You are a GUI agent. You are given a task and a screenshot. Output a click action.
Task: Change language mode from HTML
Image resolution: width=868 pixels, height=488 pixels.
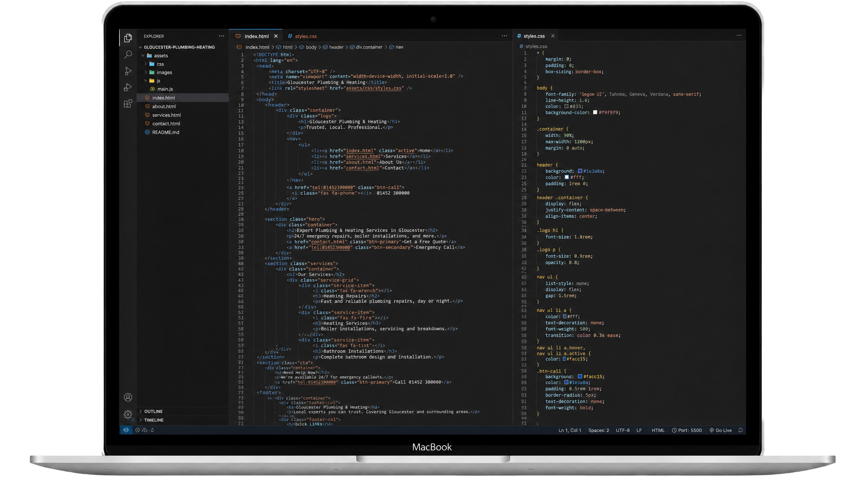pyautogui.click(x=658, y=430)
